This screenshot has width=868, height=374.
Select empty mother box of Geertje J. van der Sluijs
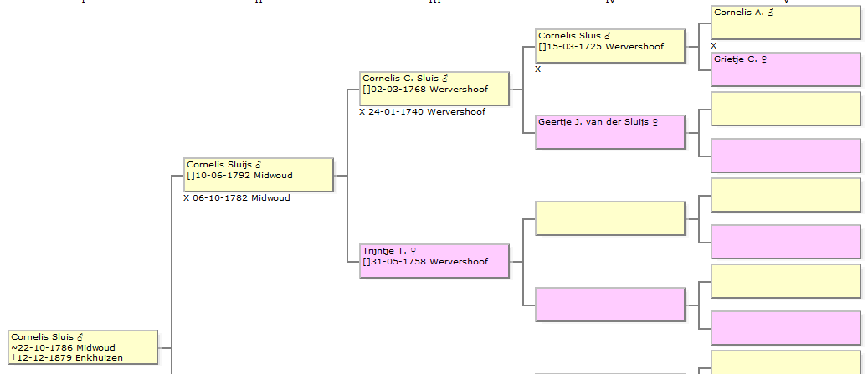click(x=785, y=156)
